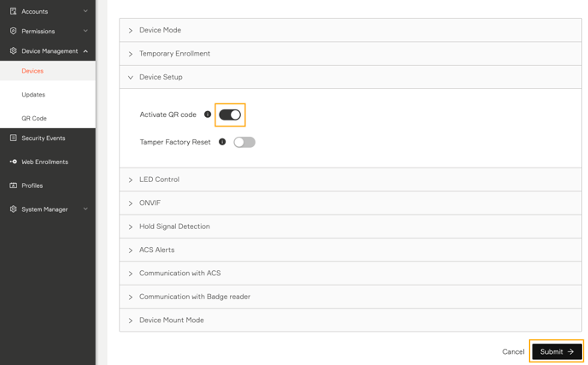
Task: Expand the ONVIF section
Action: pyautogui.click(x=350, y=203)
